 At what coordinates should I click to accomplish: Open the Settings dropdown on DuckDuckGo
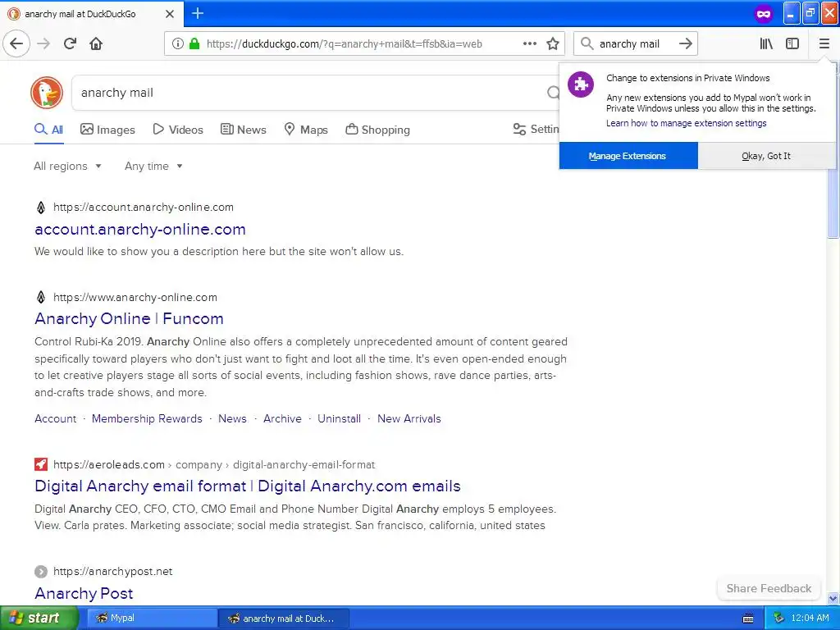[x=536, y=129]
